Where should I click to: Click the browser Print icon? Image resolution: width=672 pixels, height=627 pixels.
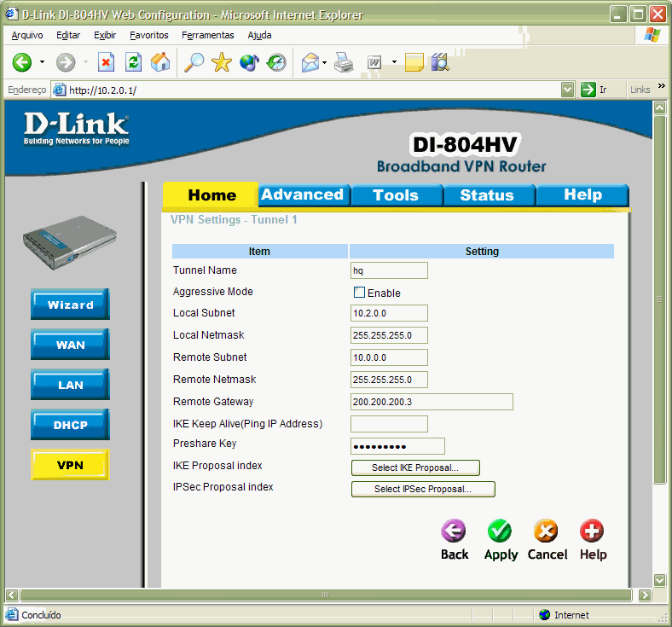coord(344,62)
